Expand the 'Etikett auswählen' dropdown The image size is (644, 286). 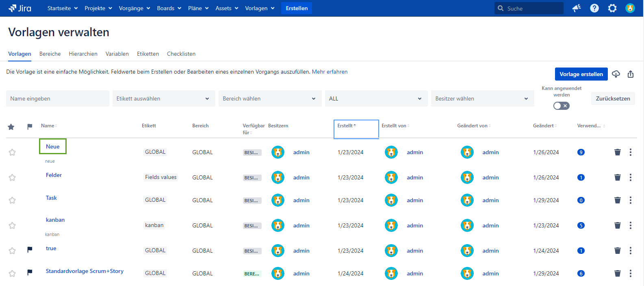(x=163, y=98)
